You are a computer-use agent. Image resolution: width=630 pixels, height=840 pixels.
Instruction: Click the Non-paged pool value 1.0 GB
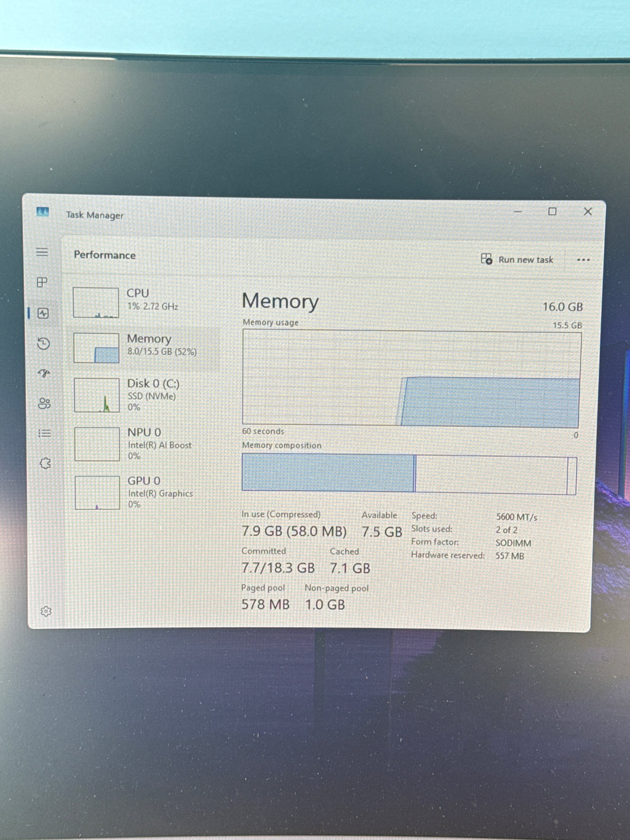[325, 605]
